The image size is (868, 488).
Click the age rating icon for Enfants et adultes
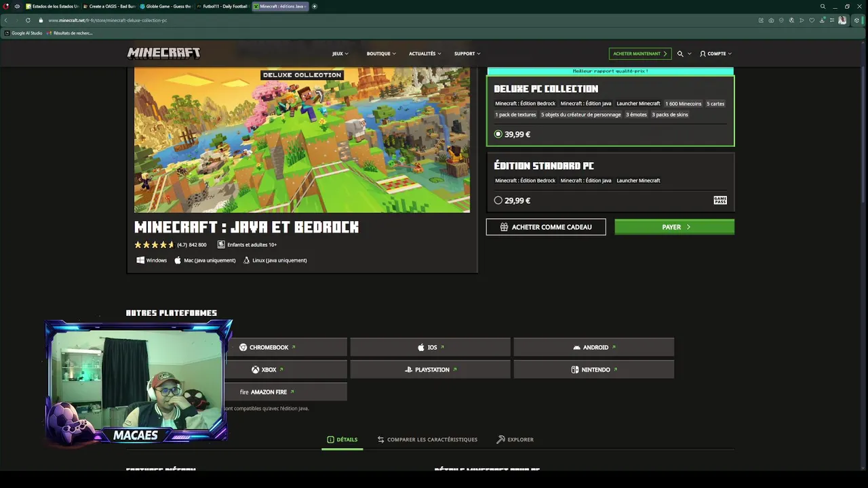(221, 245)
